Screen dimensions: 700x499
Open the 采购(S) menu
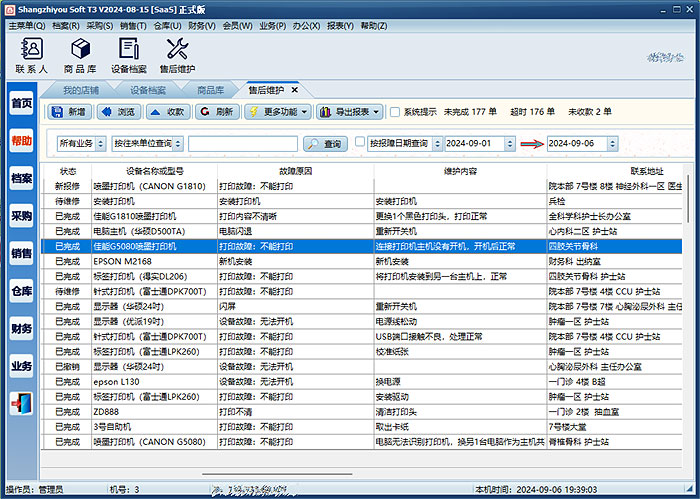[100, 26]
